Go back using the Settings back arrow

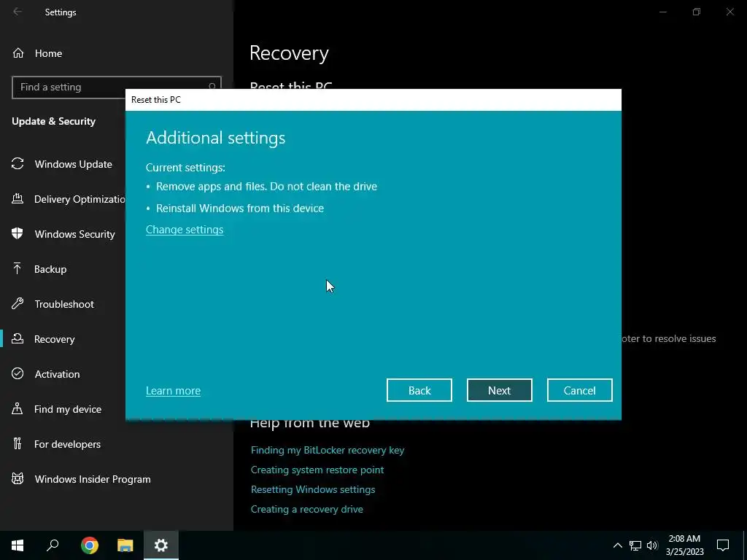tap(18, 12)
